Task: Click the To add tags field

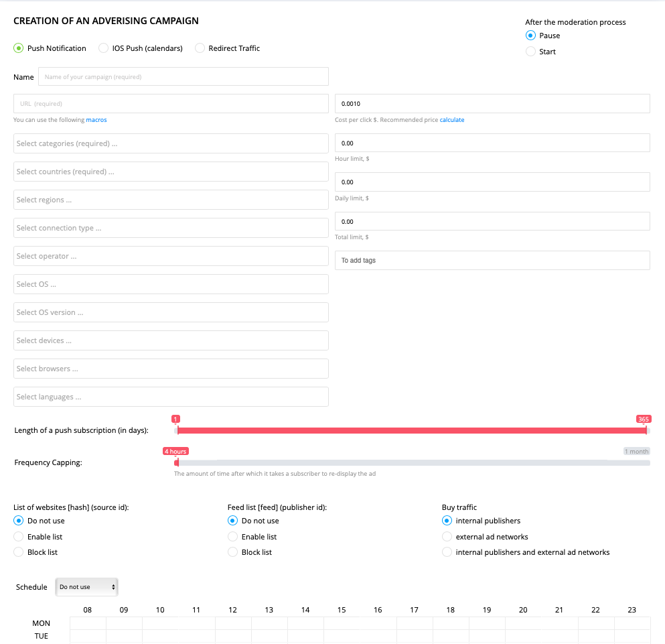Action: pos(492,260)
